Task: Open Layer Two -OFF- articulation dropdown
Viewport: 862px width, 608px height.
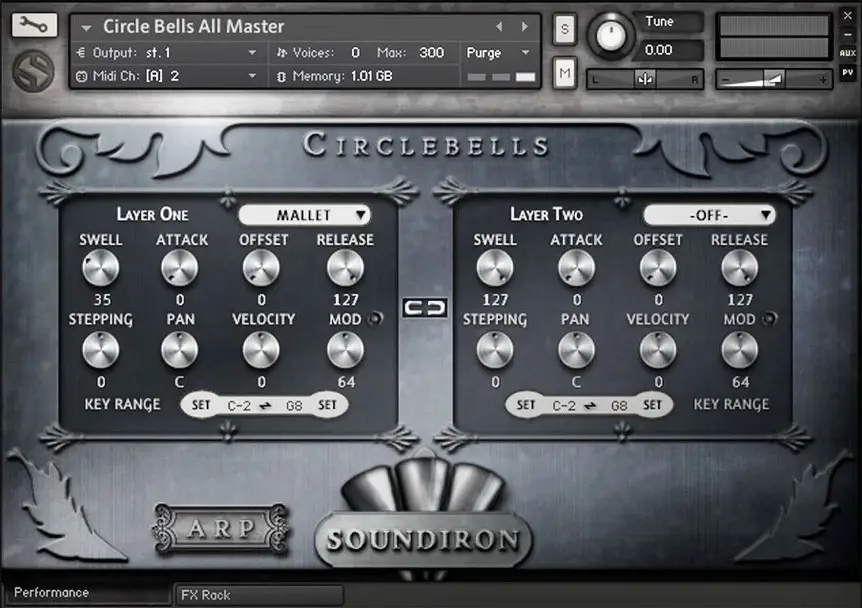Action: click(x=709, y=215)
